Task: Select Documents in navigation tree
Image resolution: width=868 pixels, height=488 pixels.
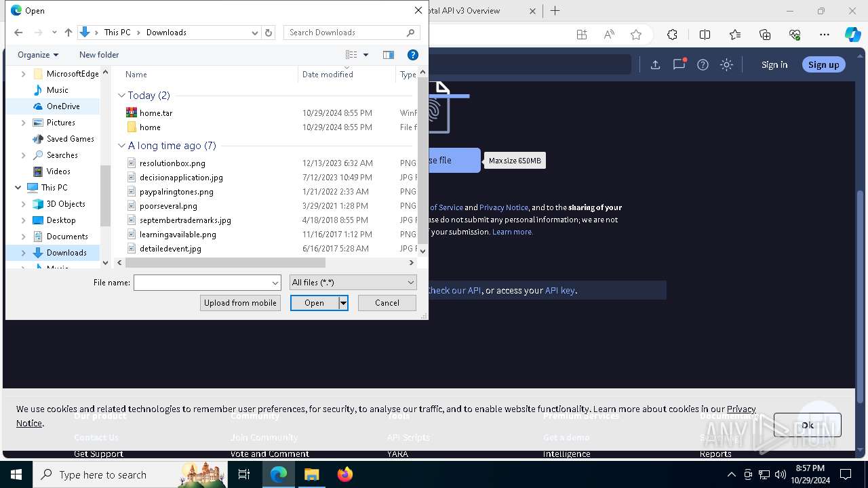Action: pos(67,237)
